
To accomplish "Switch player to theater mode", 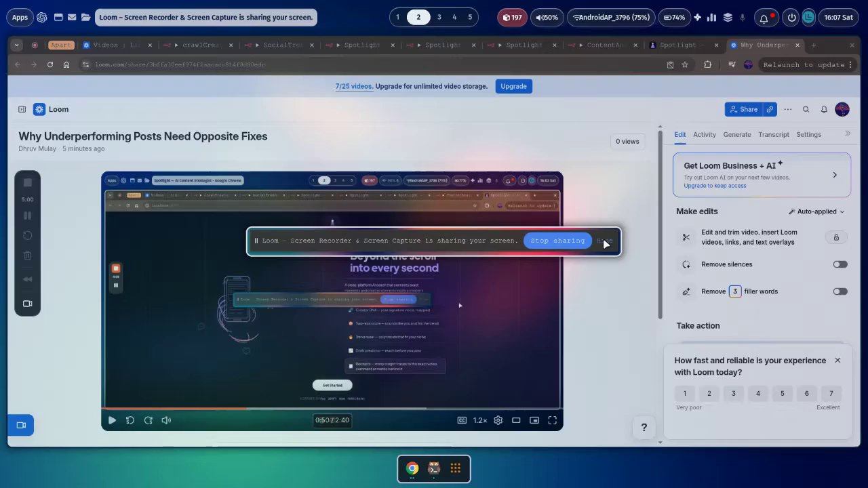I will coord(516,420).
